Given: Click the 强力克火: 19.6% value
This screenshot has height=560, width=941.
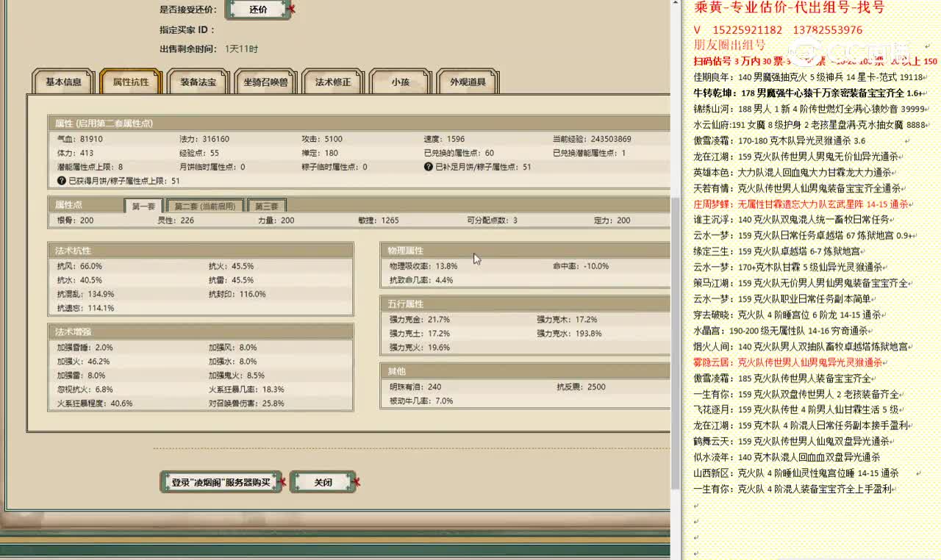Looking at the screenshot, I should (419, 348).
